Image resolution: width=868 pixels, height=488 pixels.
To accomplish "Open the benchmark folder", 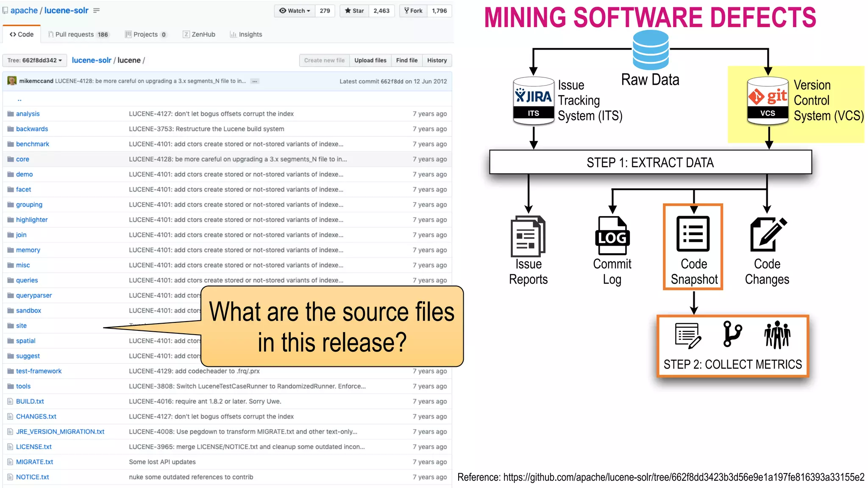I will [x=33, y=144].
